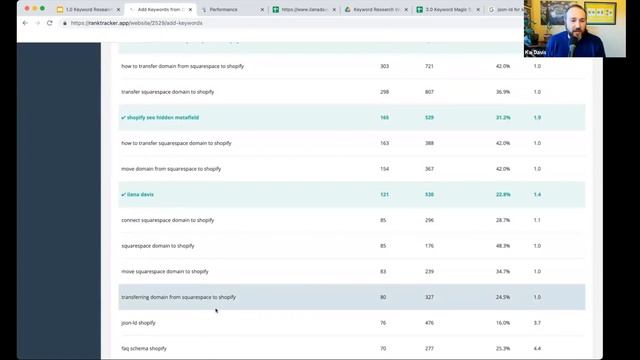Click value 163 in 'how to transfer squarespace' row
This screenshot has width=640, height=360.
click(384, 143)
